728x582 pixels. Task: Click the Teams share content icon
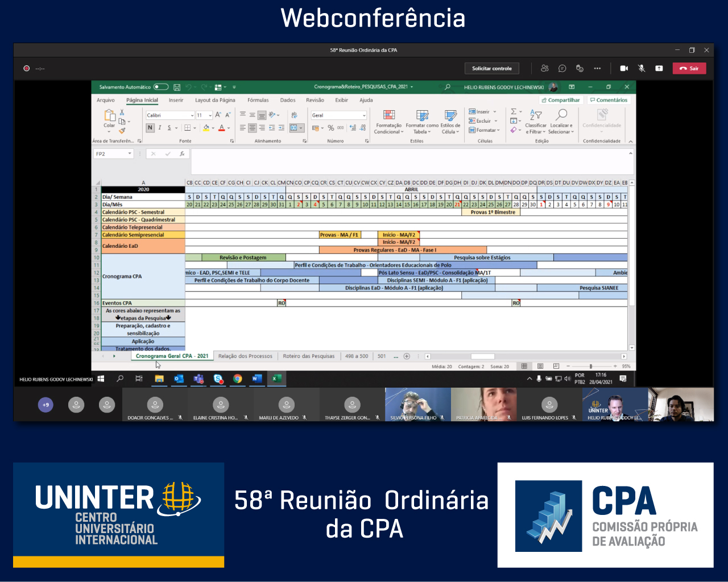(x=659, y=68)
